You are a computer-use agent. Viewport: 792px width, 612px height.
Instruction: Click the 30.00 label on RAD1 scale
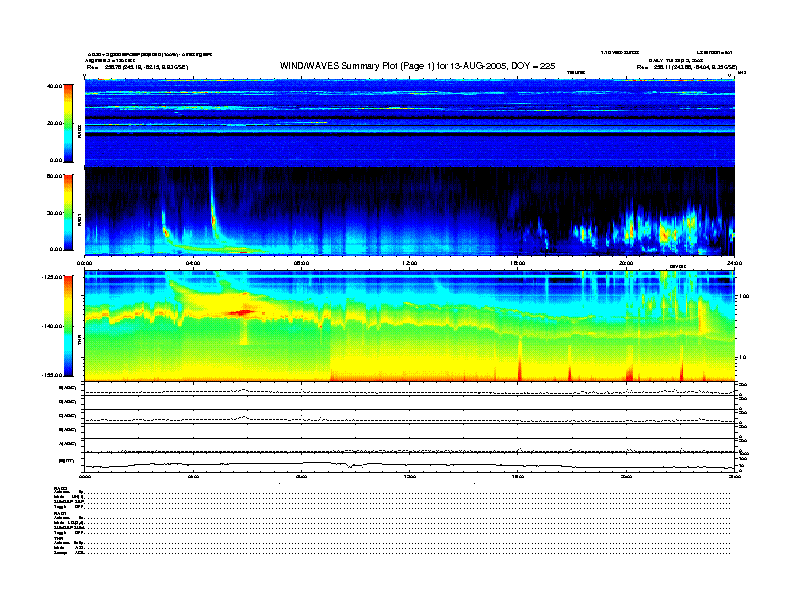pos(54,213)
